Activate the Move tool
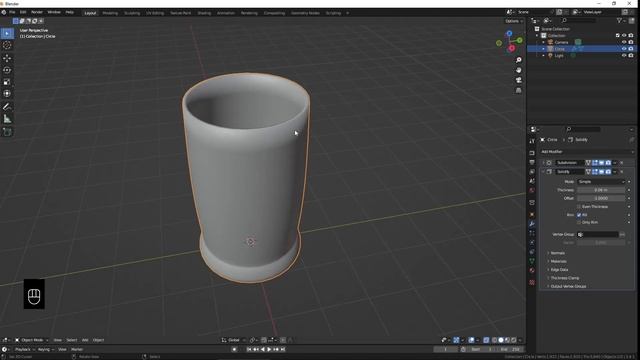 click(x=7, y=58)
